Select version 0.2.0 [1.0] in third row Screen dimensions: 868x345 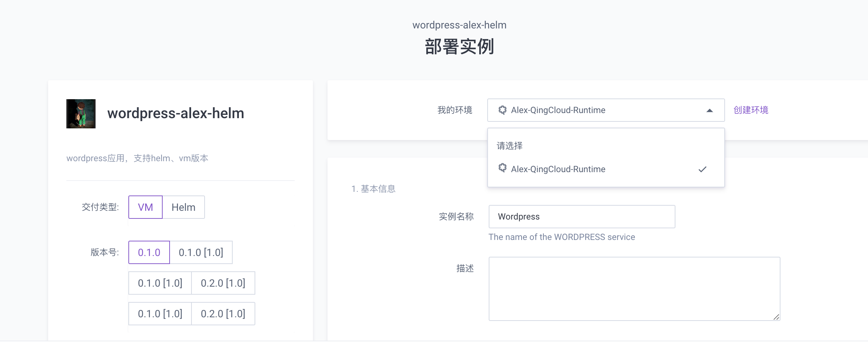[x=223, y=314]
